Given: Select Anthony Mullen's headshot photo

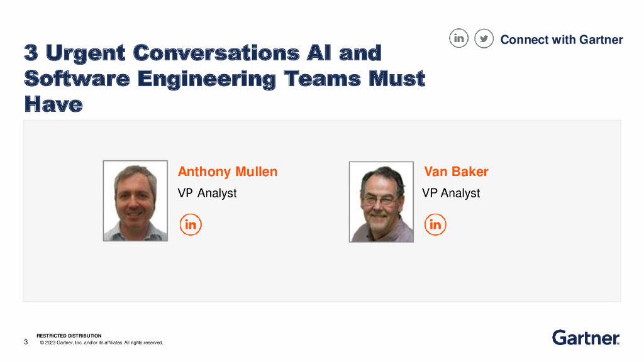Looking at the screenshot, I should pos(135,201).
